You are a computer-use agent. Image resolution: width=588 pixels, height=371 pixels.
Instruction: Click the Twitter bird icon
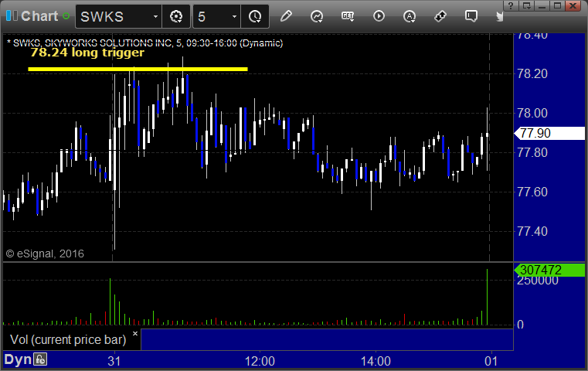(499, 16)
